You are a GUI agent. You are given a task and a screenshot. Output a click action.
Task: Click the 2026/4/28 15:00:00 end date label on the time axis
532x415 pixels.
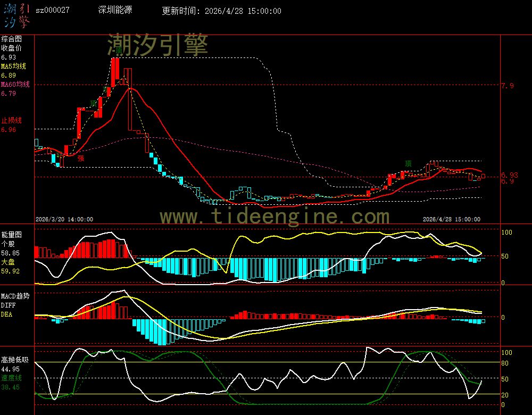point(451,219)
